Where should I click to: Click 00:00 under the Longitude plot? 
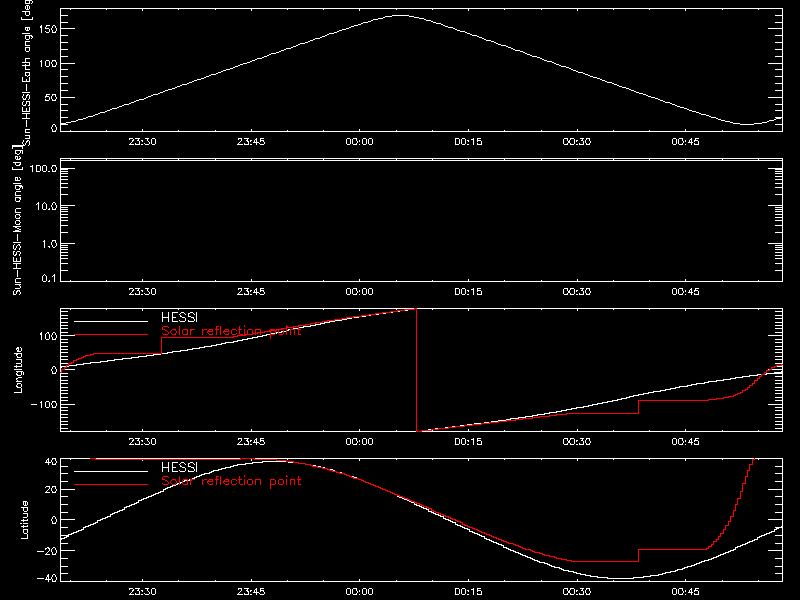[x=360, y=441]
